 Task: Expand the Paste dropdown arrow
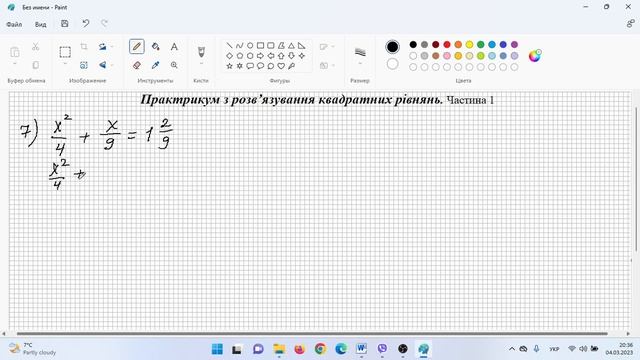[15, 64]
